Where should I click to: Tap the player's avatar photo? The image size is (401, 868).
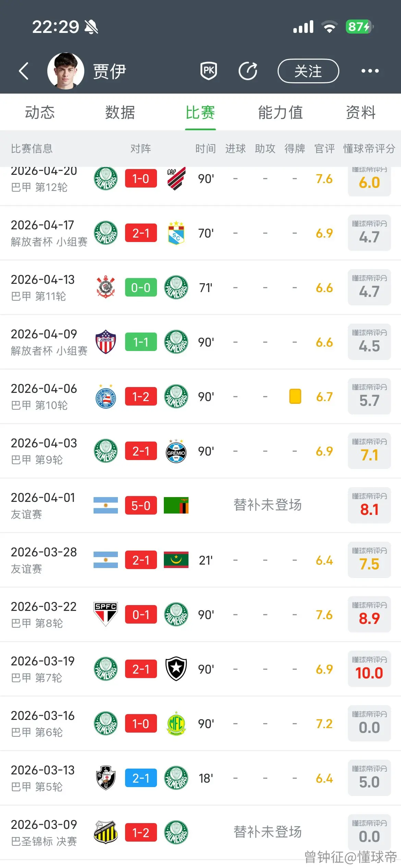point(65,71)
